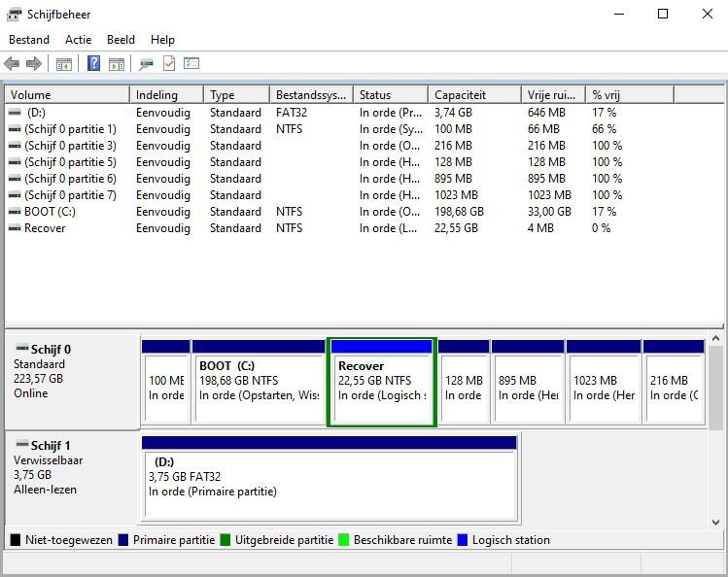728x577 pixels.
Task: Click the Logisch station blue legend swatch
Action: click(463, 540)
